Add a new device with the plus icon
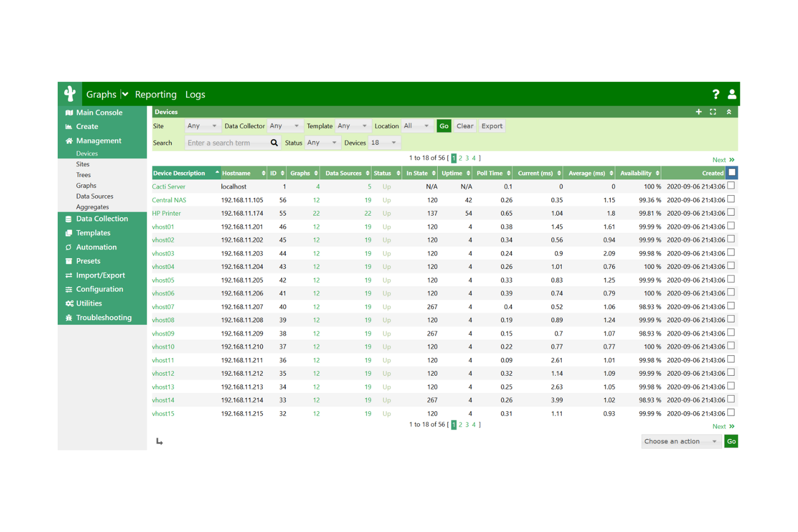Image resolution: width=798 pixels, height=532 pixels. [x=698, y=112]
